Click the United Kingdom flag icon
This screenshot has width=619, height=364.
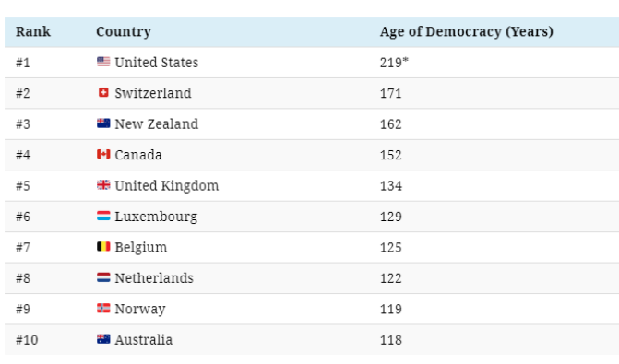103,184
